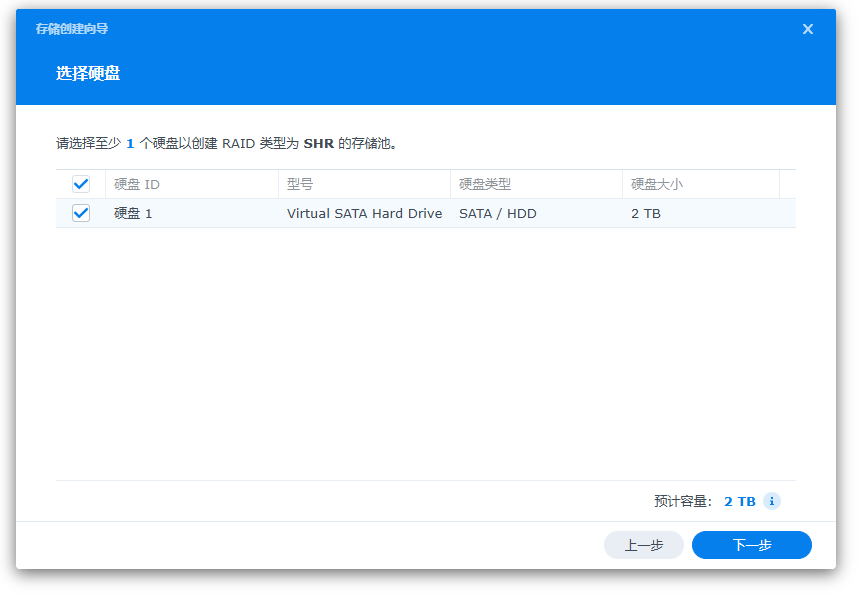The width and height of the screenshot is (865, 595).
Task: Uncheck the checkbox for 硬盘 1
Action: (x=81, y=213)
